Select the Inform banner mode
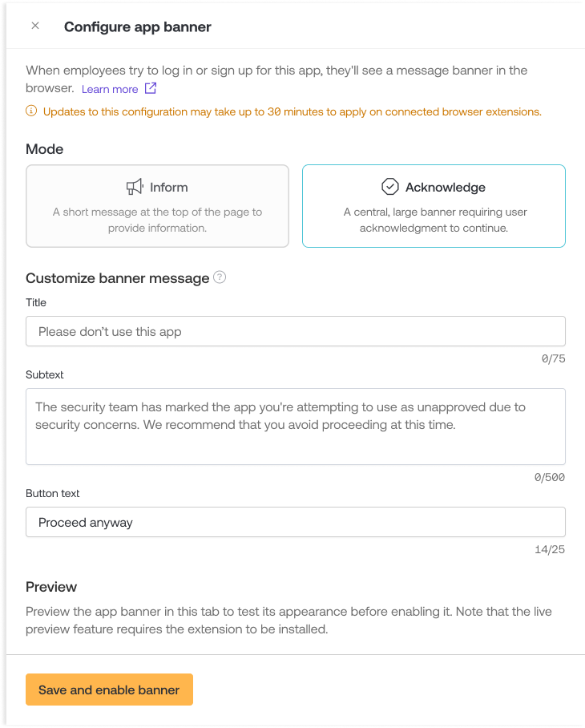585x728 pixels. pos(157,205)
